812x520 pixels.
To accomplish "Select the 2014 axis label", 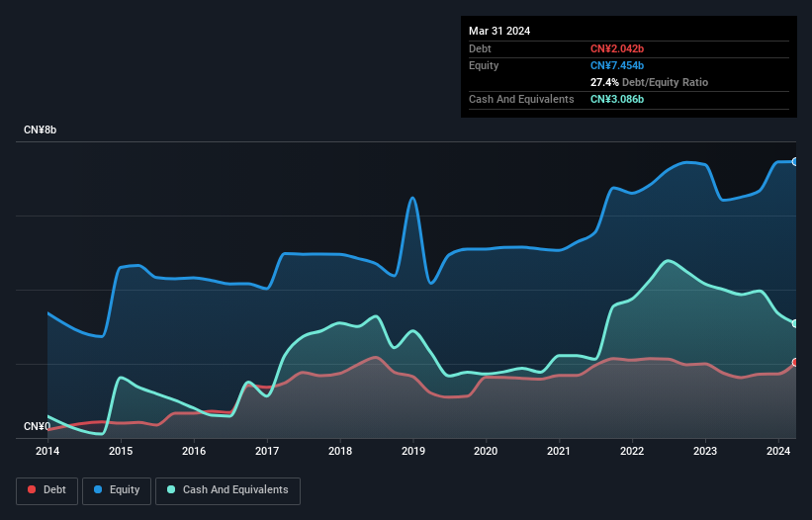I will point(47,451).
